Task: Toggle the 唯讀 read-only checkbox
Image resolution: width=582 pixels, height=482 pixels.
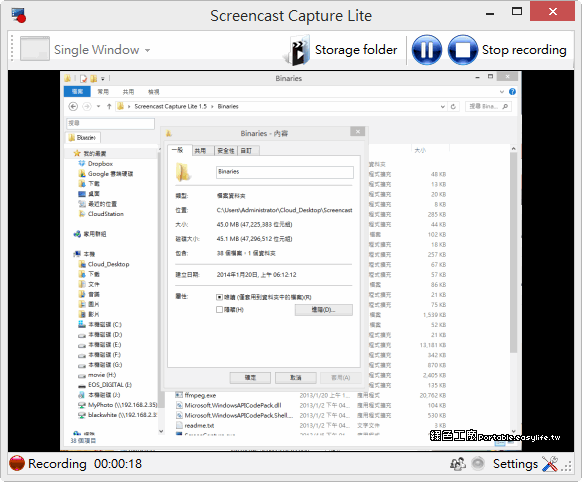Action: (219, 297)
